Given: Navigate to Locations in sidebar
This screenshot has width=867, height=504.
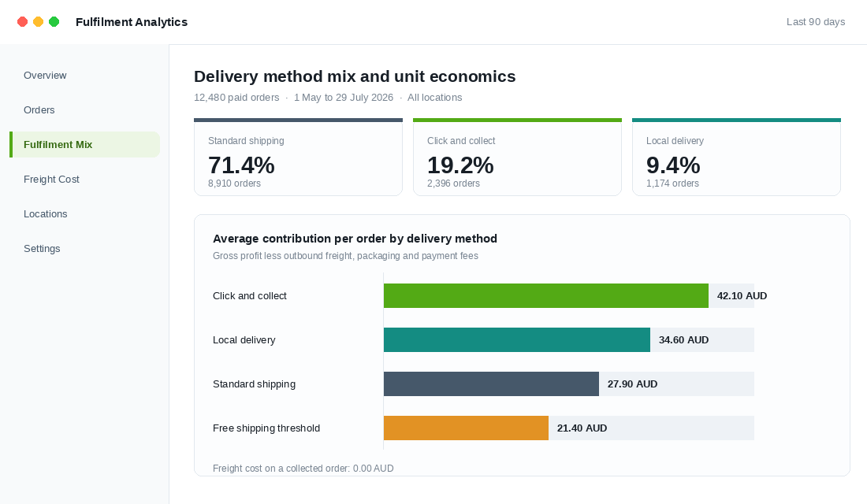Looking at the screenshot, I should coord(46,214).
